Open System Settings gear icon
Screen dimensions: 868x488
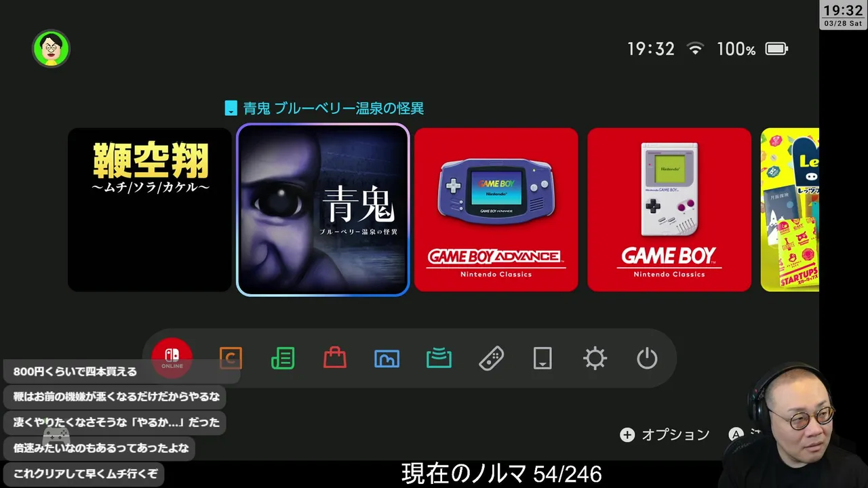click(x=595, y=358)
